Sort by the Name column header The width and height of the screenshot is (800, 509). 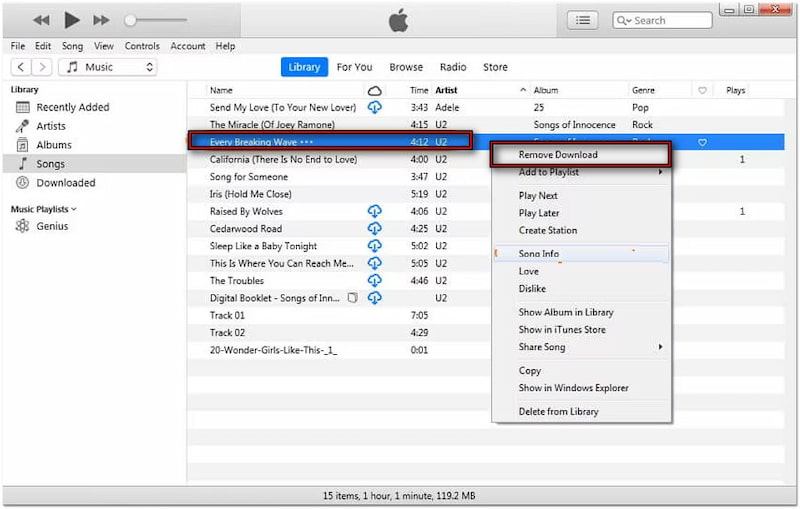click(x=221, y=90)
